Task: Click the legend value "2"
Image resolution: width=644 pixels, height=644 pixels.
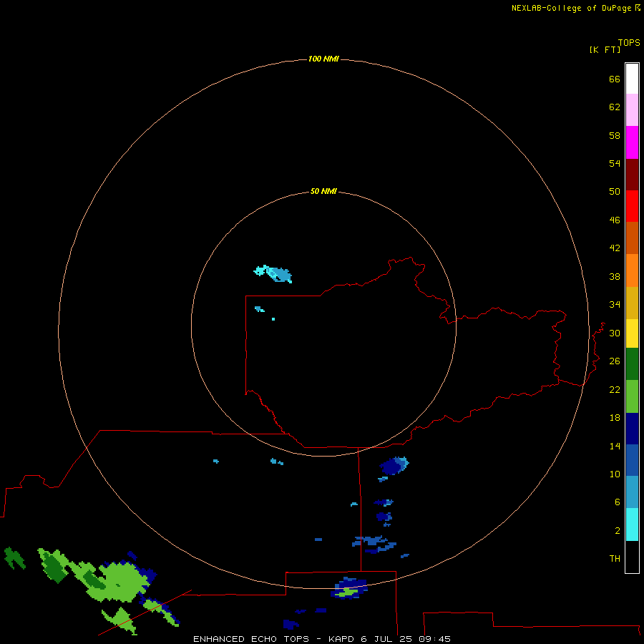Action: (x=618, y=530)
